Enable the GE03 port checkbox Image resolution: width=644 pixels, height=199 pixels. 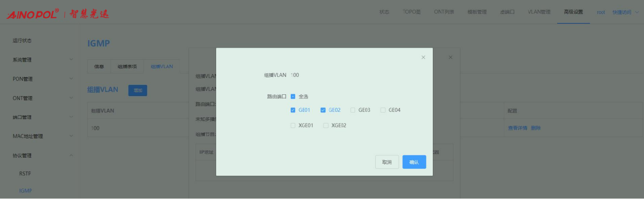[353, 110]
